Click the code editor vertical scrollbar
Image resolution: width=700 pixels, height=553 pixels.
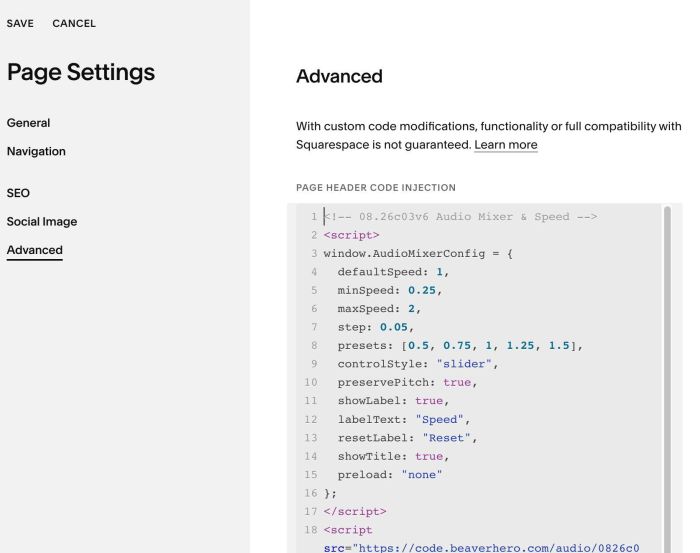(x=667, y=379)
